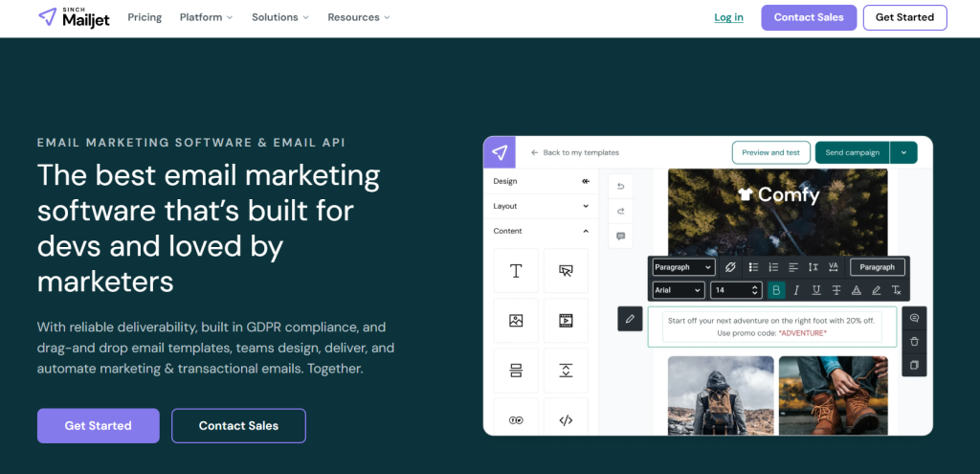This screenshot has height=474, width=980.
Task: Open the Solutions menu
Action: tap(280, 17)
